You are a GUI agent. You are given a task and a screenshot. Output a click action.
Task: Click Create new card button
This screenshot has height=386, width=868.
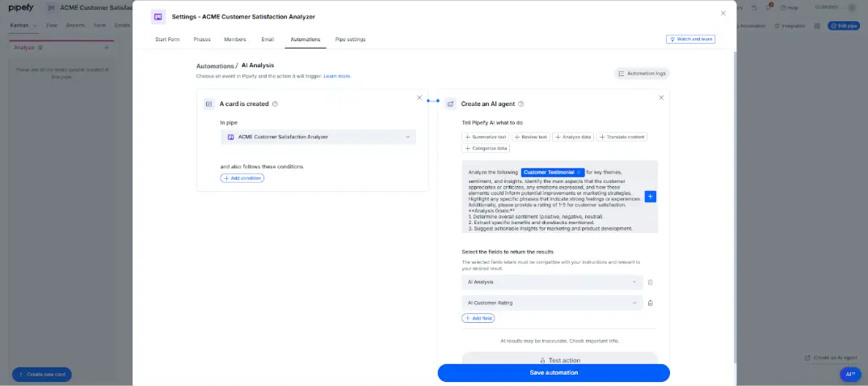pyautogui.click(x=42, y=375)
